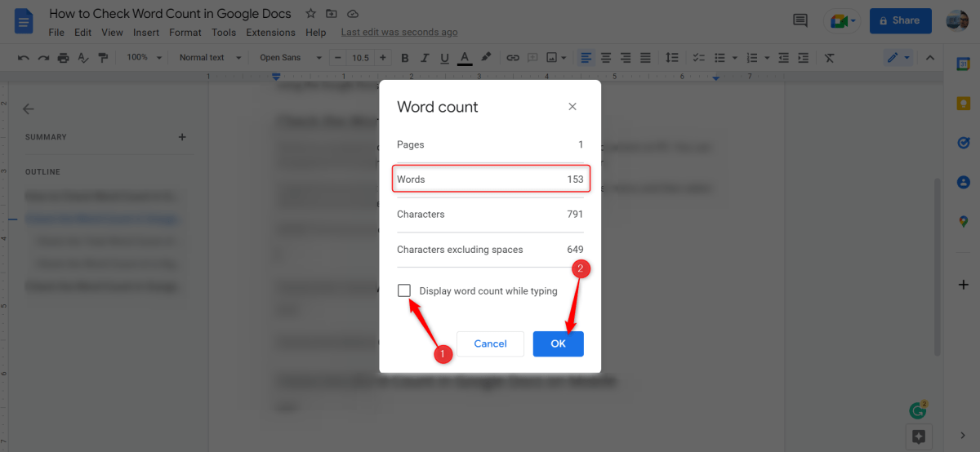
Task: Open Google Calendar side panel
Action: tap(964, 64)
